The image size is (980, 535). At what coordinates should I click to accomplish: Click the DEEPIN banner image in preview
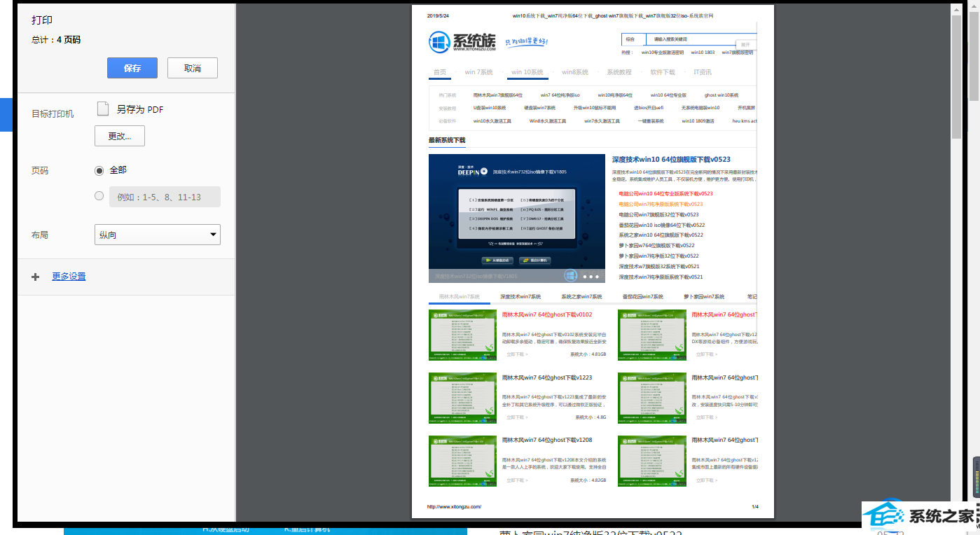(x=517, y=218)
